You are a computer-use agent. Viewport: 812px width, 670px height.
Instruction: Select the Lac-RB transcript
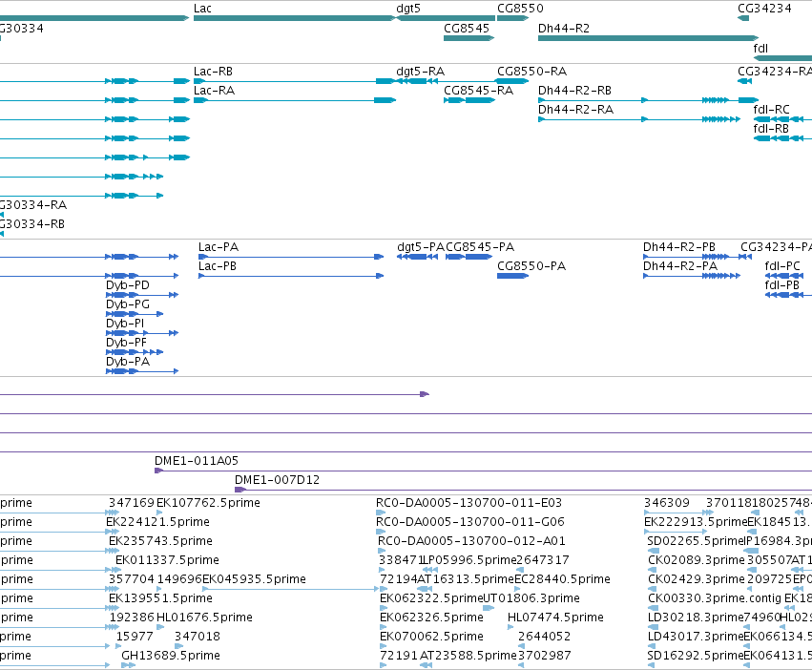(294, 81)
